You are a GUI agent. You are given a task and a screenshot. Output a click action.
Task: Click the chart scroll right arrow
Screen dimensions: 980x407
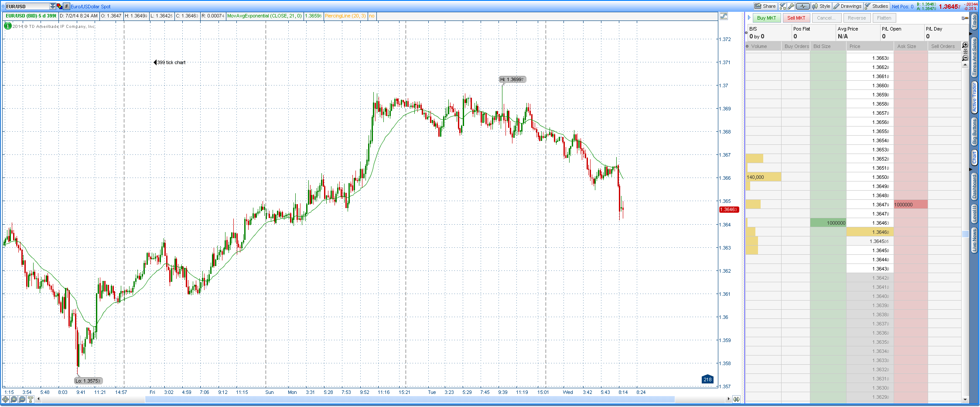point(728,399)
